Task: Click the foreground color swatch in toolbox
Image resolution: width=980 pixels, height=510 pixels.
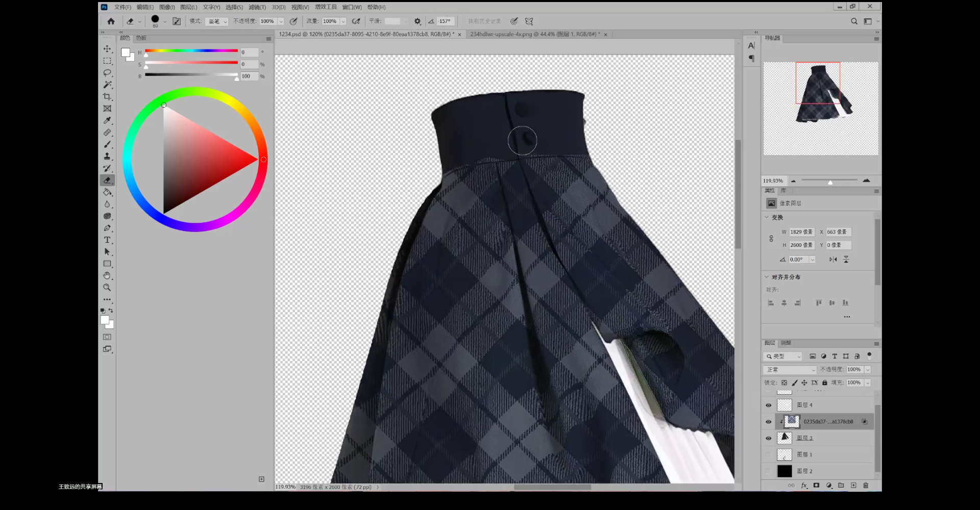Action: (x=105, y=320)
